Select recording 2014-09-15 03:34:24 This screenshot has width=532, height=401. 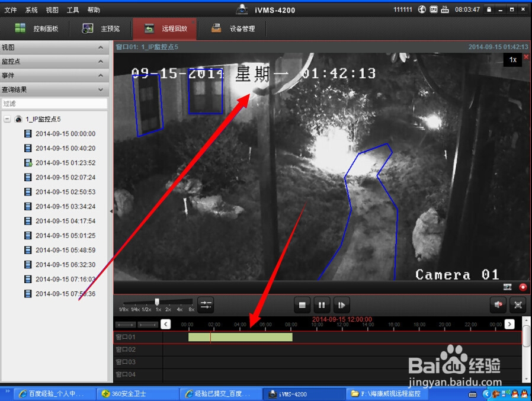click(x=66, y=207)
